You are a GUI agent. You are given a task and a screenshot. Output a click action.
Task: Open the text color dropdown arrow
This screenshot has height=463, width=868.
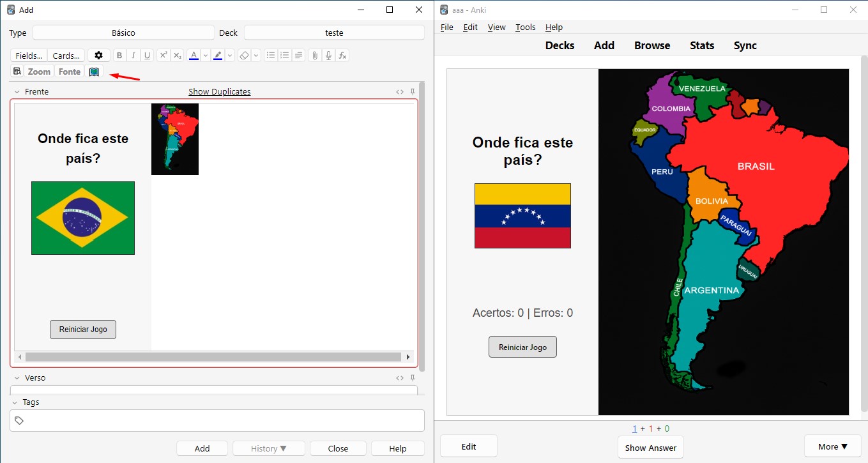tap(206, 56)
